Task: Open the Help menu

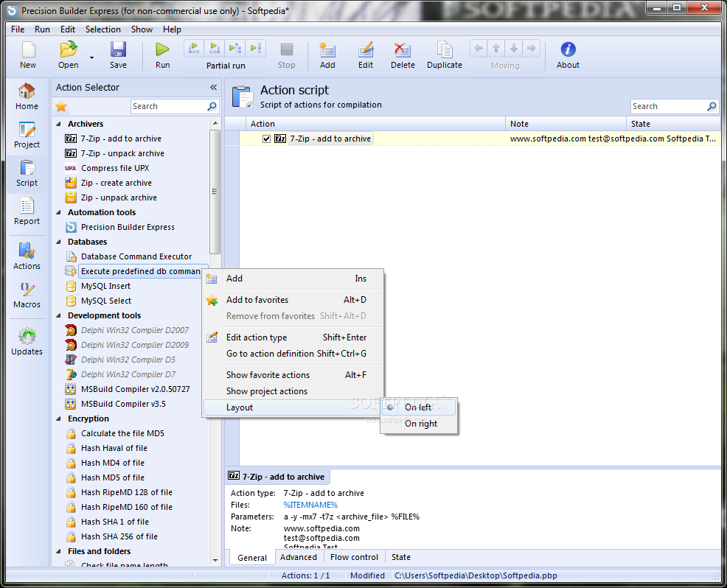Action: 172,29
